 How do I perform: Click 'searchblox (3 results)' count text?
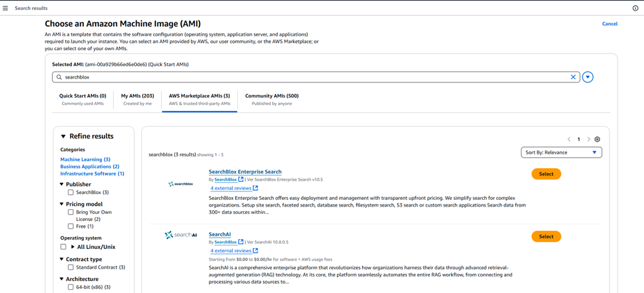point(172,154)
